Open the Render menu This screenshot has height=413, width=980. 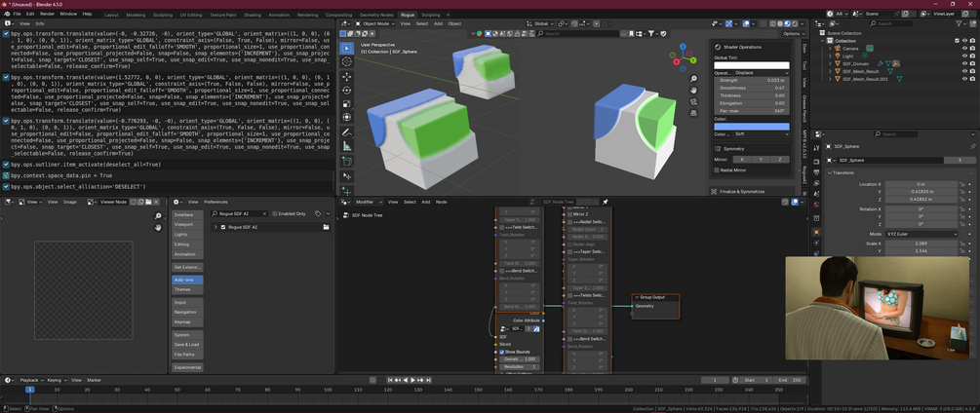coord(47,14)
